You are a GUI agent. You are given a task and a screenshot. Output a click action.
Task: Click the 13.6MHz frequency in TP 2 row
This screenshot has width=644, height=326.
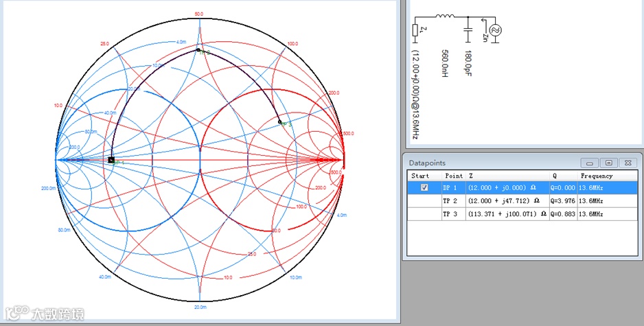[590, 201]
